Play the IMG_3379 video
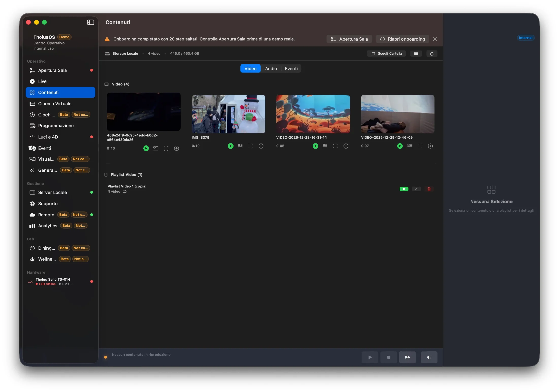 coord(230,146)
